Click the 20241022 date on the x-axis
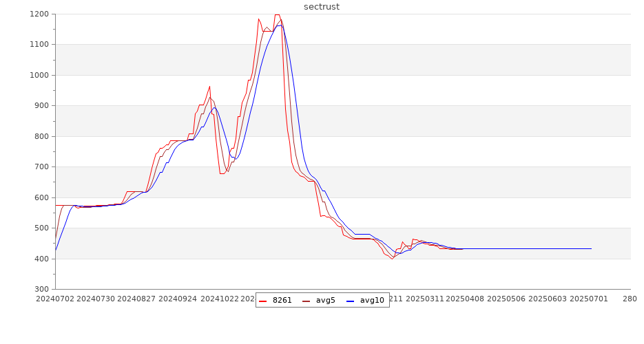This screenshot has width=644, height=344. tap(219, 299)
